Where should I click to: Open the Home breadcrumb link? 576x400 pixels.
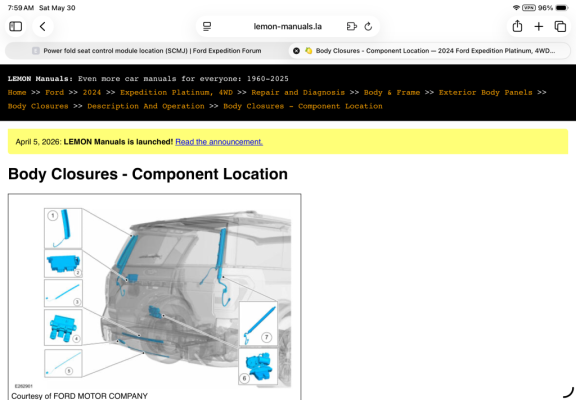coord(17,93)
